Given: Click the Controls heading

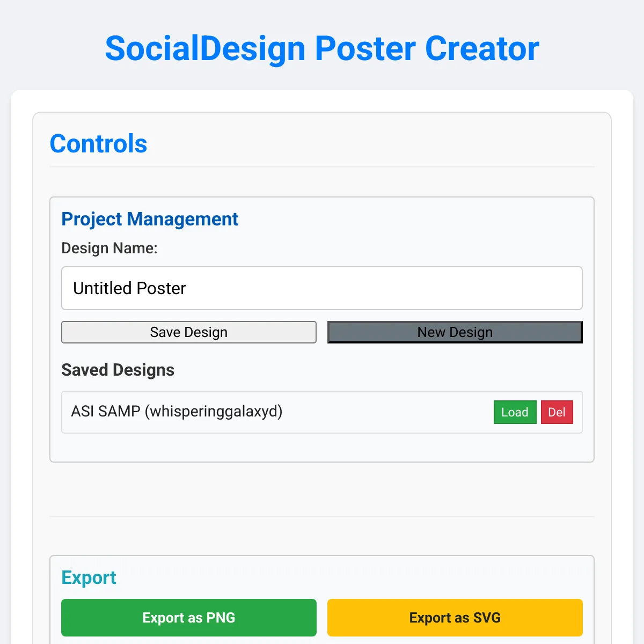Looking at the screenshot, I should [99, 144].
